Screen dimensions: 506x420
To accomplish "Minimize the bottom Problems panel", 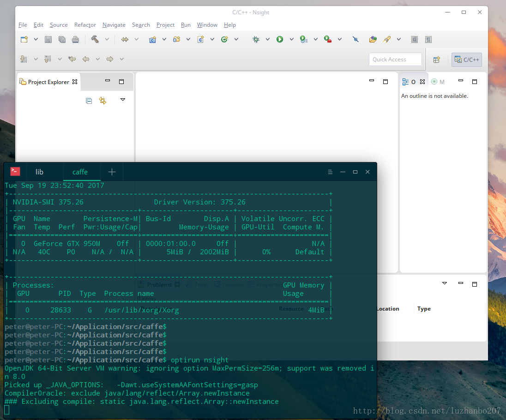I will (x=460, y=283).
